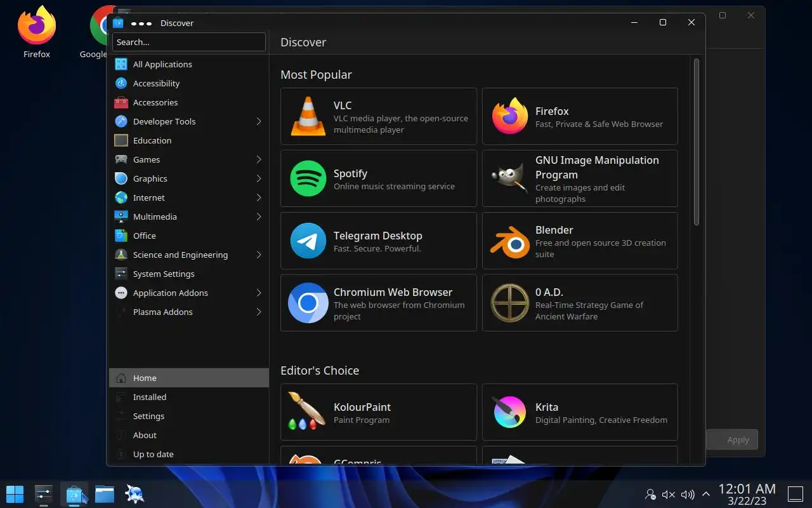Expand the Multimedia category arrow

[259, 217]
